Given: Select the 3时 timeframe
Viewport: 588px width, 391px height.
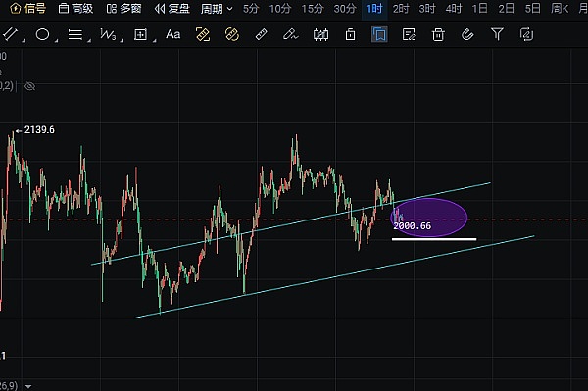Looking at the screenshot, I should pyautogui.click(x=426, y=8).
